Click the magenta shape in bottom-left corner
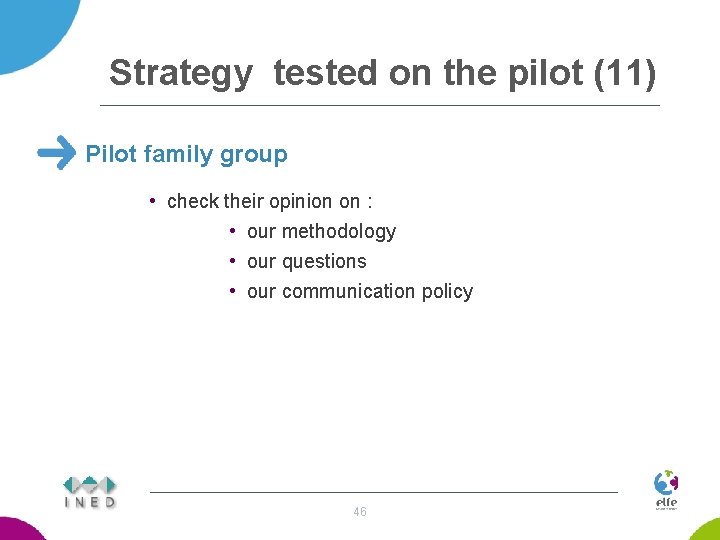Viewport: 720px width, 540px height. pyautogui.click(x=21, y=529)
